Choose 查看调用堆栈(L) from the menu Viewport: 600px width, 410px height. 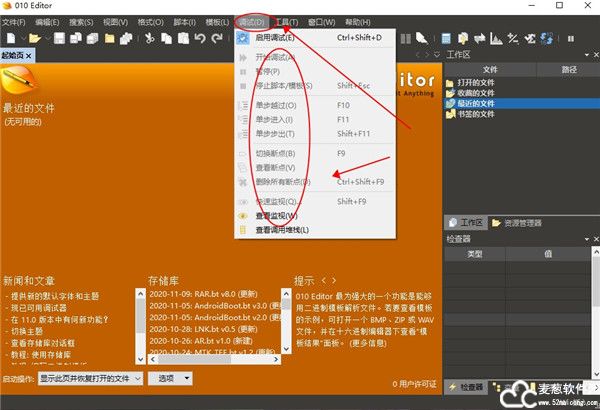pyautogui.click(x=315, y=230)
